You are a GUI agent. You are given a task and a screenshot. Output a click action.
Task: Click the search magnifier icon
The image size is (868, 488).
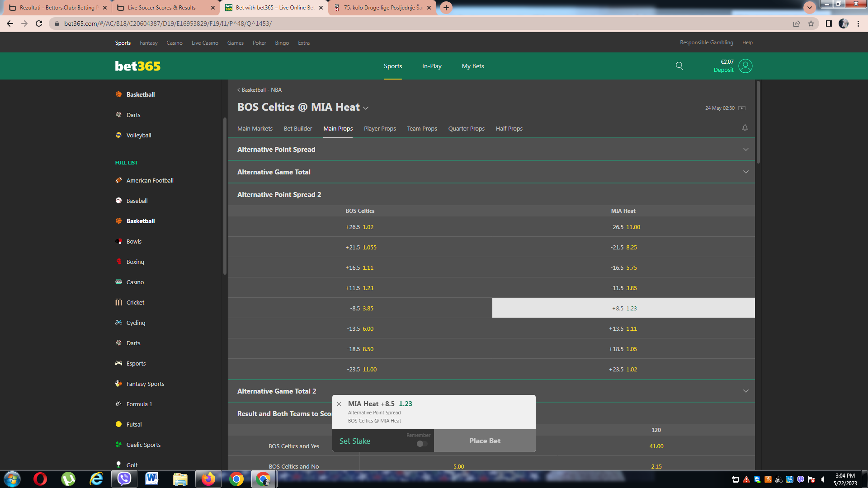click(x=679, y=66)
